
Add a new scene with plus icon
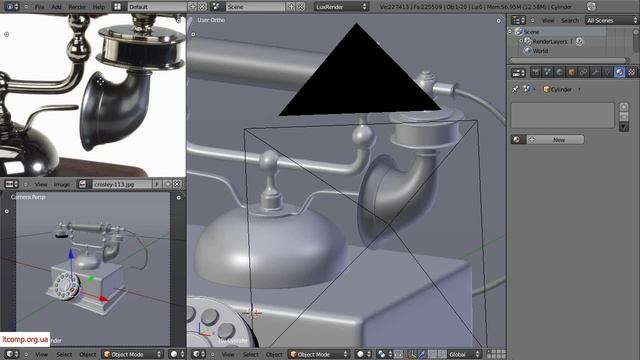click(291, 7)
